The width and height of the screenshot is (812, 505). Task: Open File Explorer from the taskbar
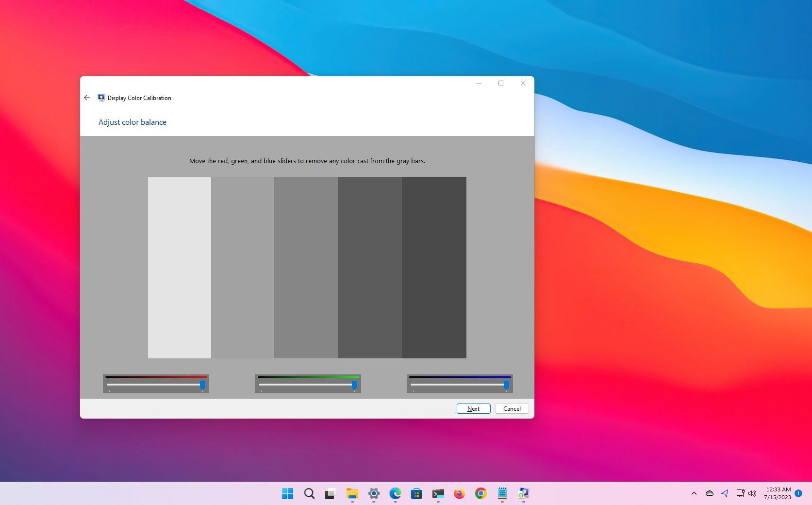coord(352,493)
